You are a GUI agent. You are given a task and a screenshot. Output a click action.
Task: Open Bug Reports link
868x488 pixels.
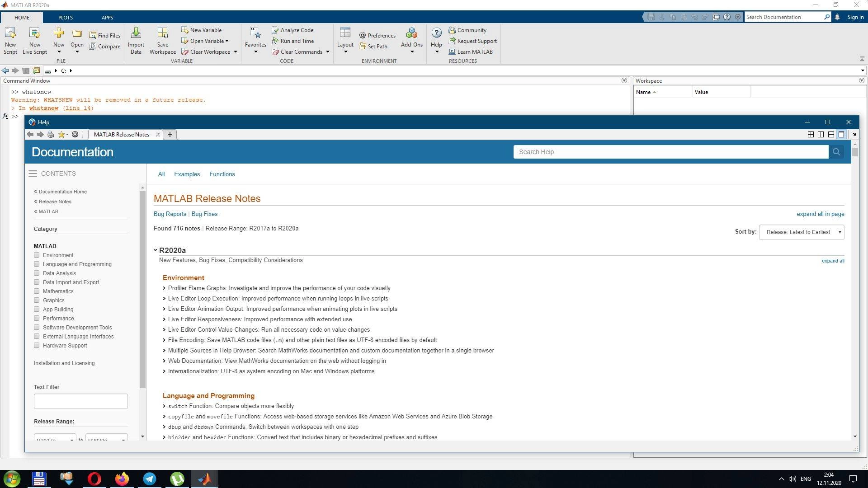[x=170, y=214]
